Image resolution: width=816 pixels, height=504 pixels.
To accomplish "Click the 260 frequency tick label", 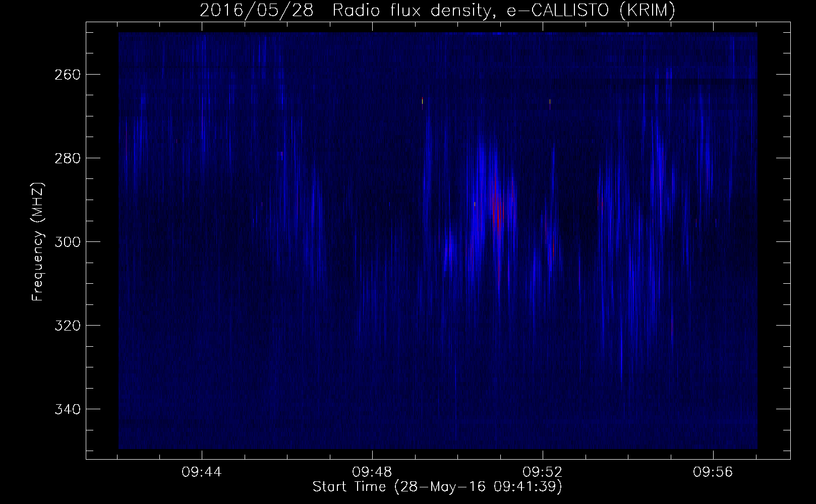I will coord(67,75).
